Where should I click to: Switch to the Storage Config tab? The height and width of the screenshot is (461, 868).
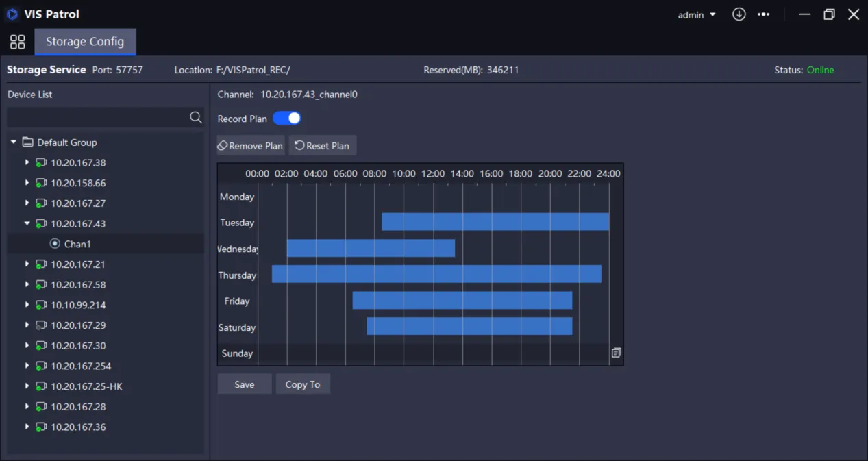(x=85, y=42)
